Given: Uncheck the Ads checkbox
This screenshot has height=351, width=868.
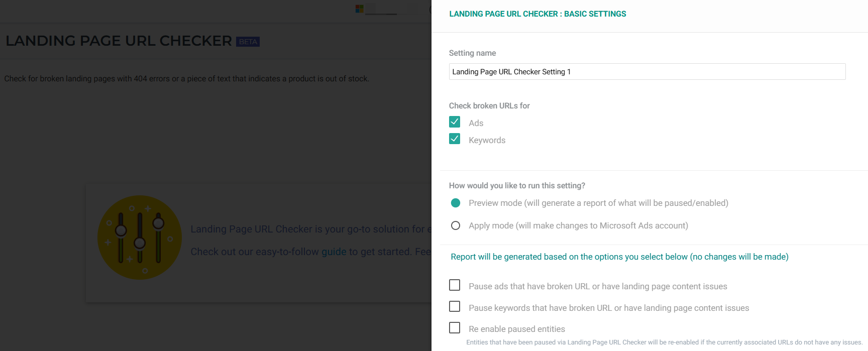Looking at the screenshot, I should 455,122.
